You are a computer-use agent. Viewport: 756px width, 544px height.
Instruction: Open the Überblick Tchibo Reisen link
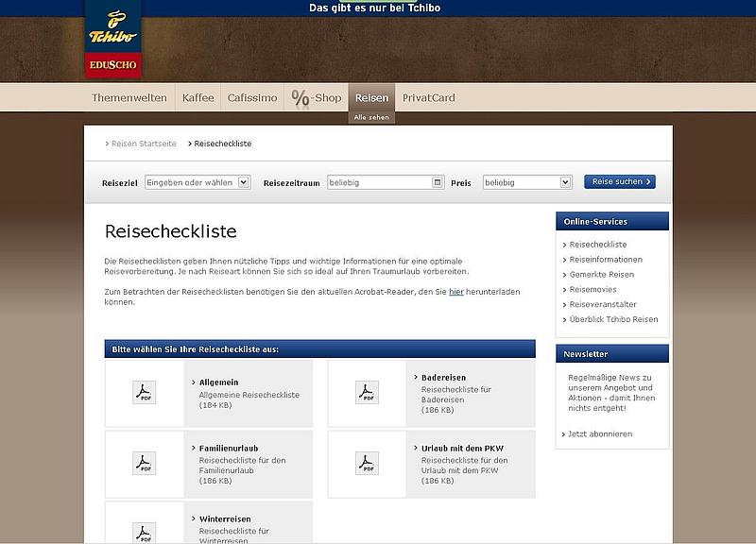[x=613, y=319]
